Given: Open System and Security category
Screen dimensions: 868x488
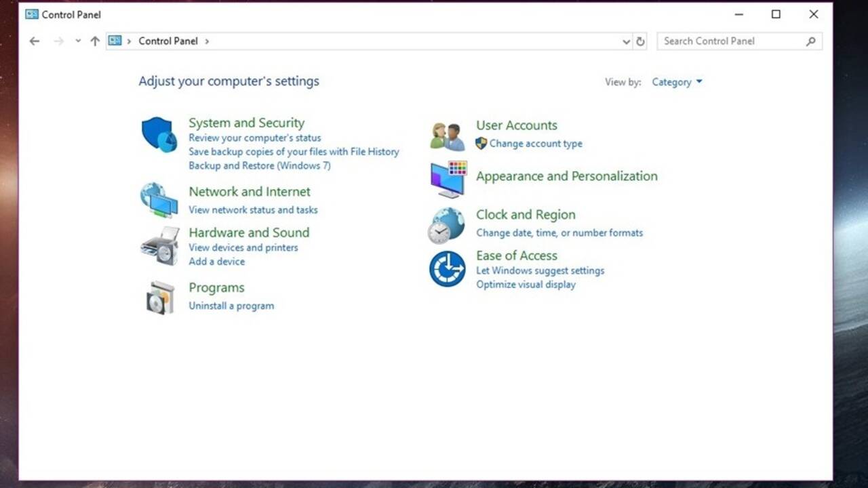Looking at the screenshot, I should tap(246, 123).
